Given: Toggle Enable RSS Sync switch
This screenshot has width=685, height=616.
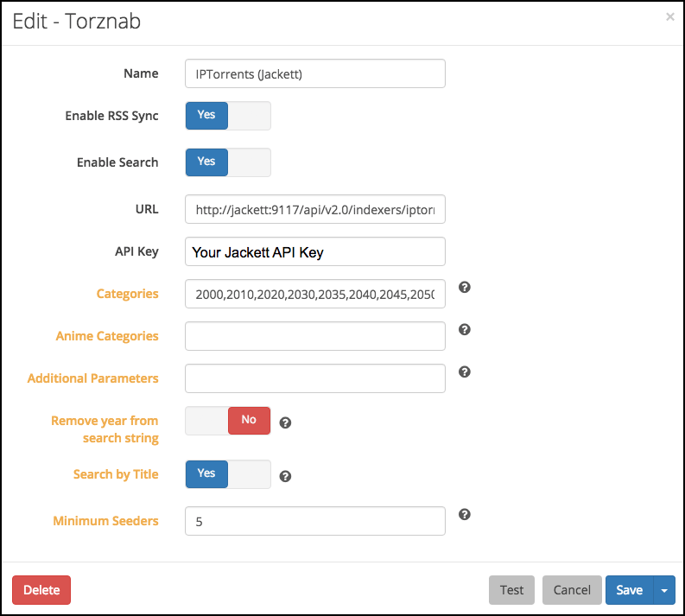Looking at the screenshot, I should tap(228, 116).
